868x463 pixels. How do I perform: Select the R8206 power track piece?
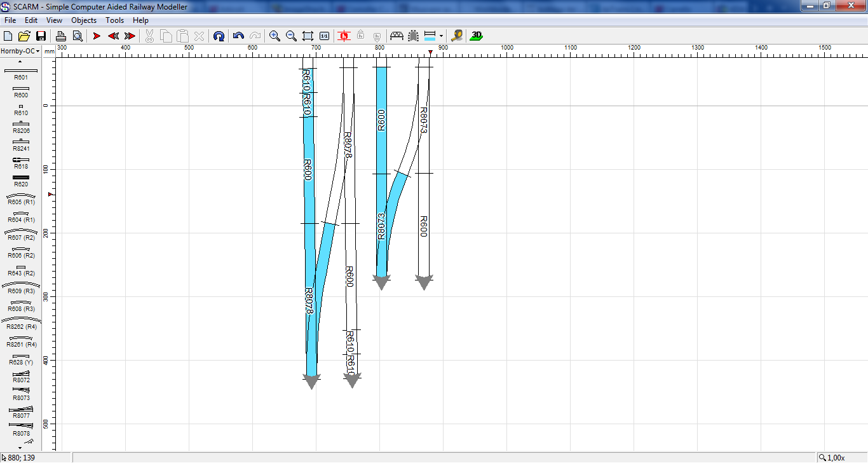(21, 127)
